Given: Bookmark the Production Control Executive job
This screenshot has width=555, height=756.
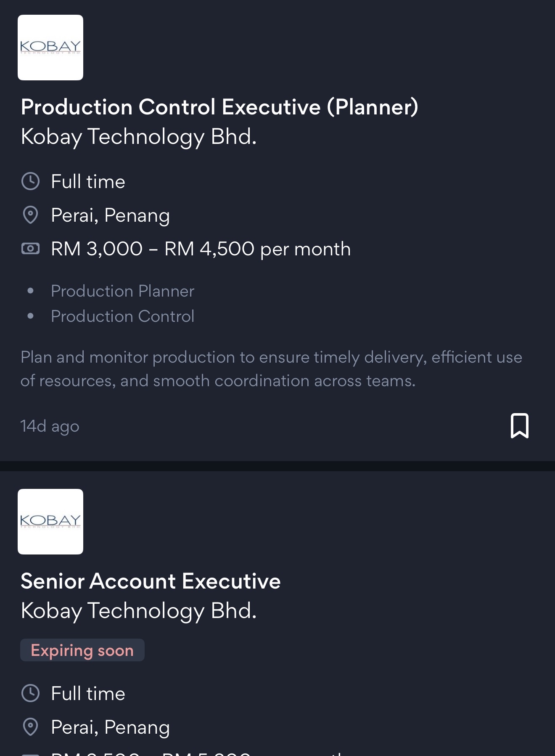Looking at the screenshot, I should click(520, 426).
